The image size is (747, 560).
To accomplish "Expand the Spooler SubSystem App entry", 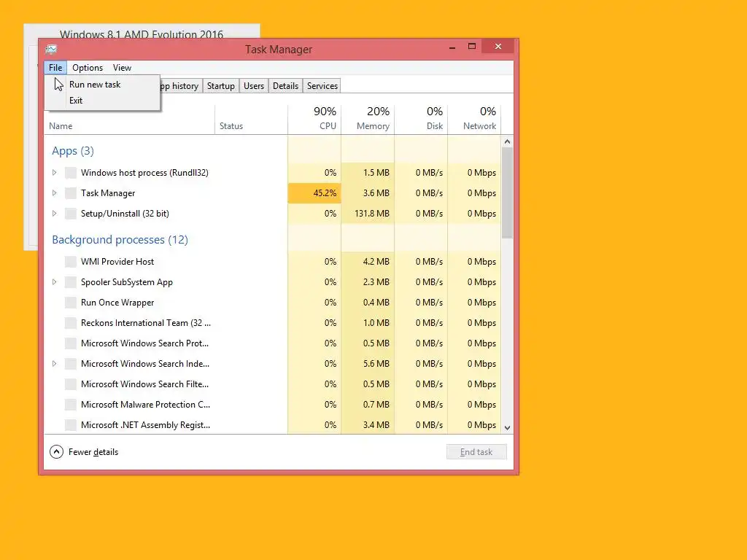I will click(x=54, y=282).
